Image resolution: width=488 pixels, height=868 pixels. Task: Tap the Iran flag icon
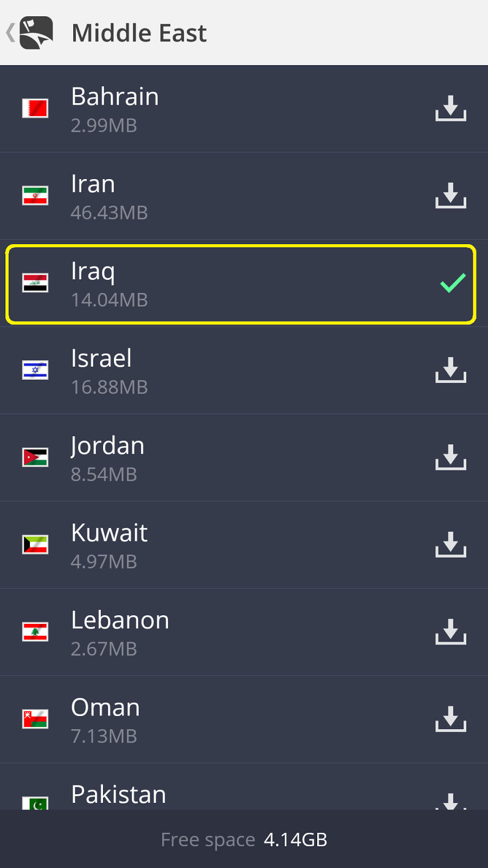coord(35,195)
